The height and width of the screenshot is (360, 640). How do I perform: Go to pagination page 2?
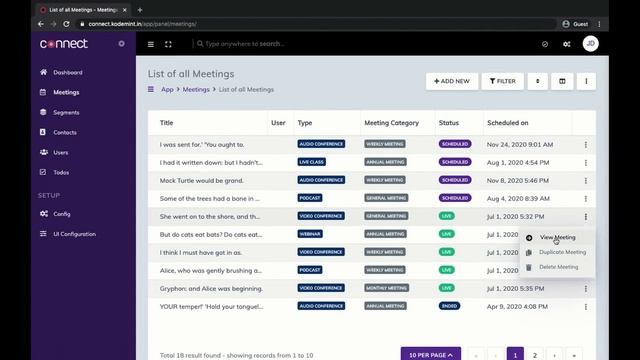535,354
